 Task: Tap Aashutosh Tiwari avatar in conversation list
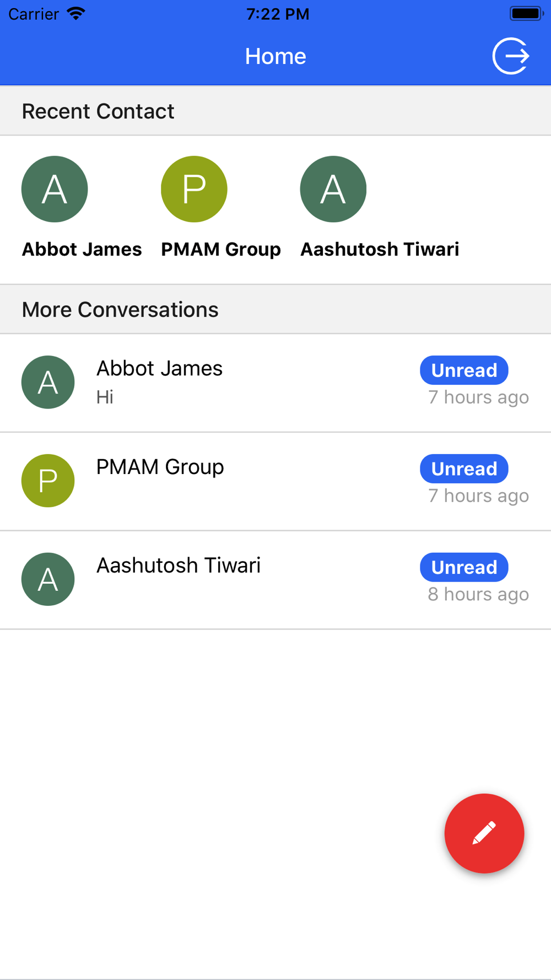coord(48,579)
